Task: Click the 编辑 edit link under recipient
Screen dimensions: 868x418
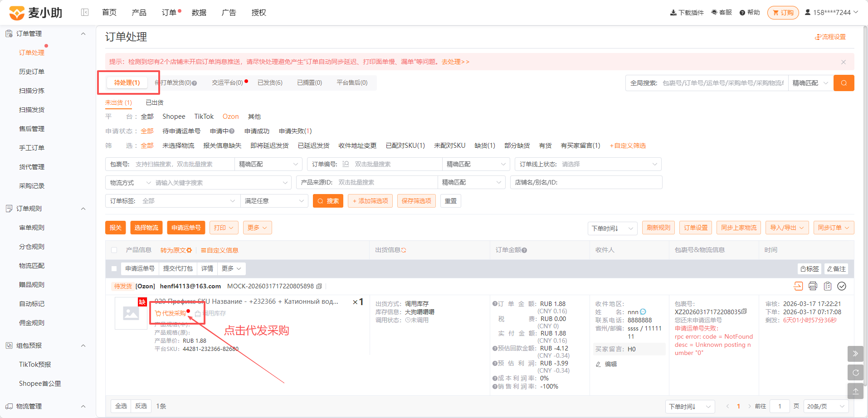Action: point(606,364)
